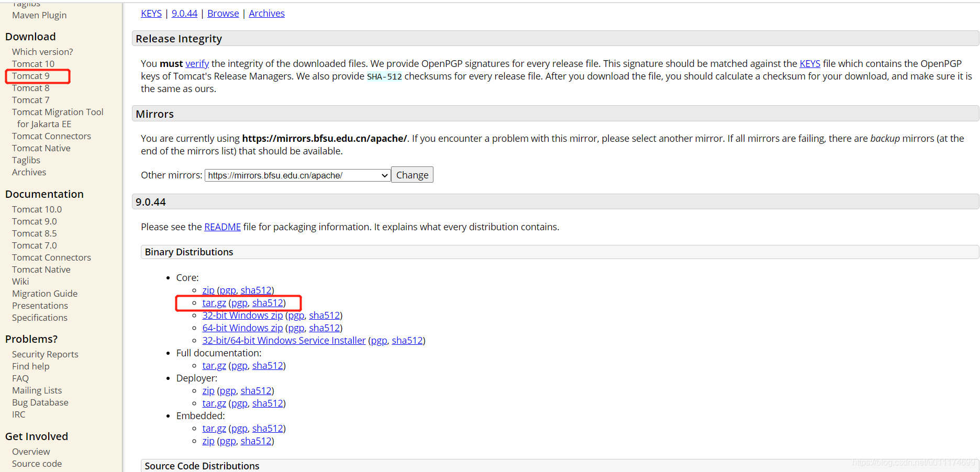Viewport: 980px width, 472px height.
Task: Open Specifications sidebar link
Action: click(x=40, y=318)
